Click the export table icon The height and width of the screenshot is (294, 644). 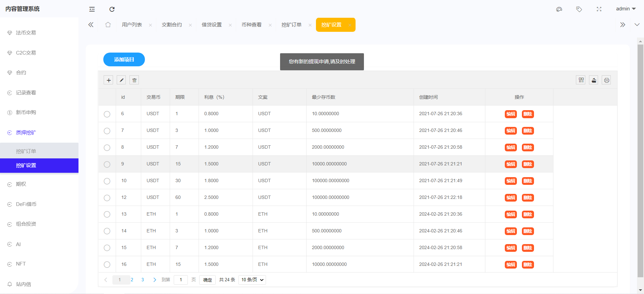594,80
